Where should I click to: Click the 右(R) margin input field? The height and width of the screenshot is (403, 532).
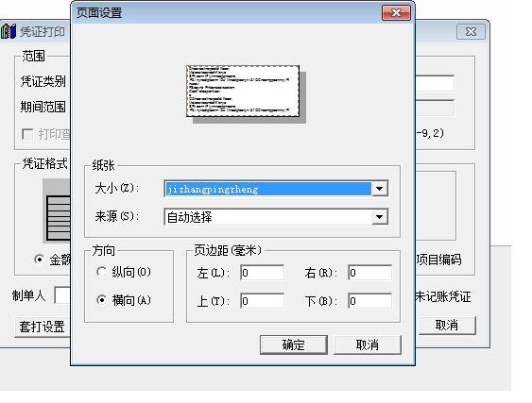tap(369, 273)
